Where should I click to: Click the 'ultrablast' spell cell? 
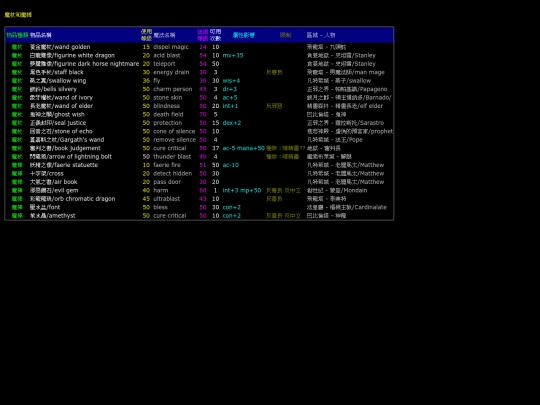pos(166,199)
